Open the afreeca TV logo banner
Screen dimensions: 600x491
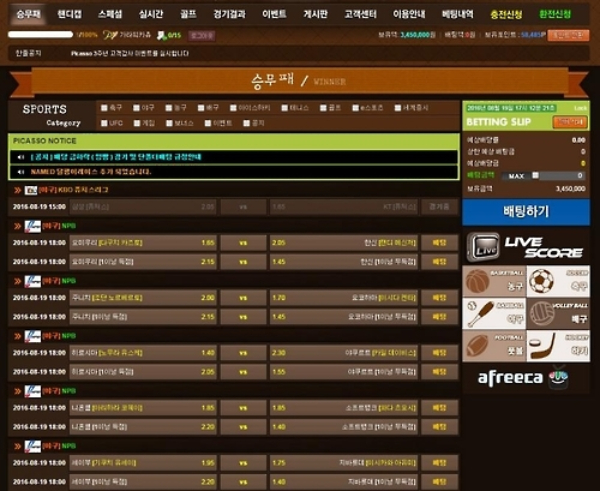tap(526, 378)
